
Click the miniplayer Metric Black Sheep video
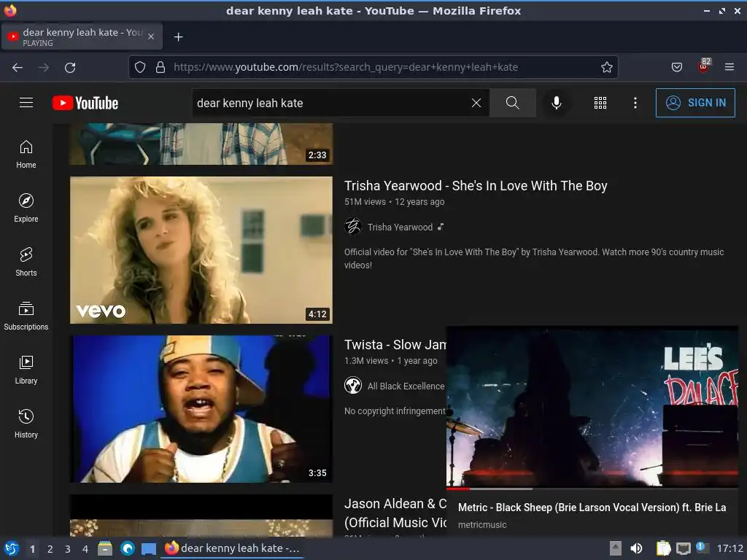(592, 407)
